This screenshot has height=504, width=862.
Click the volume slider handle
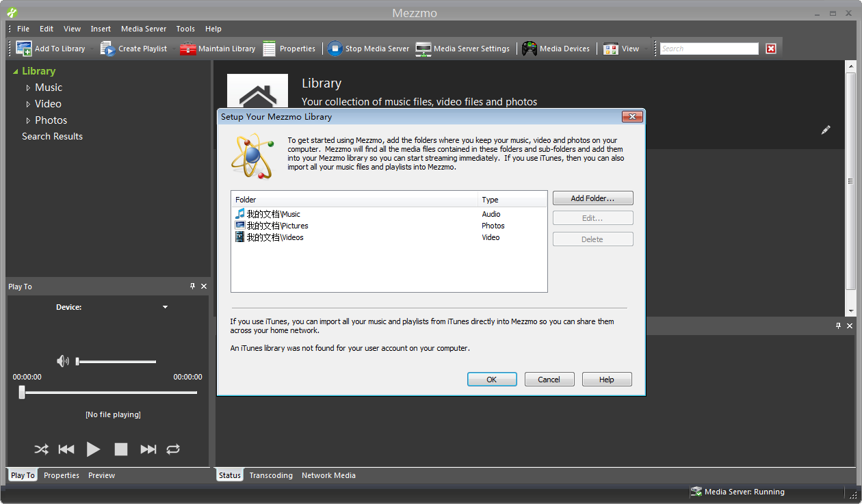(x=77, y=361)
